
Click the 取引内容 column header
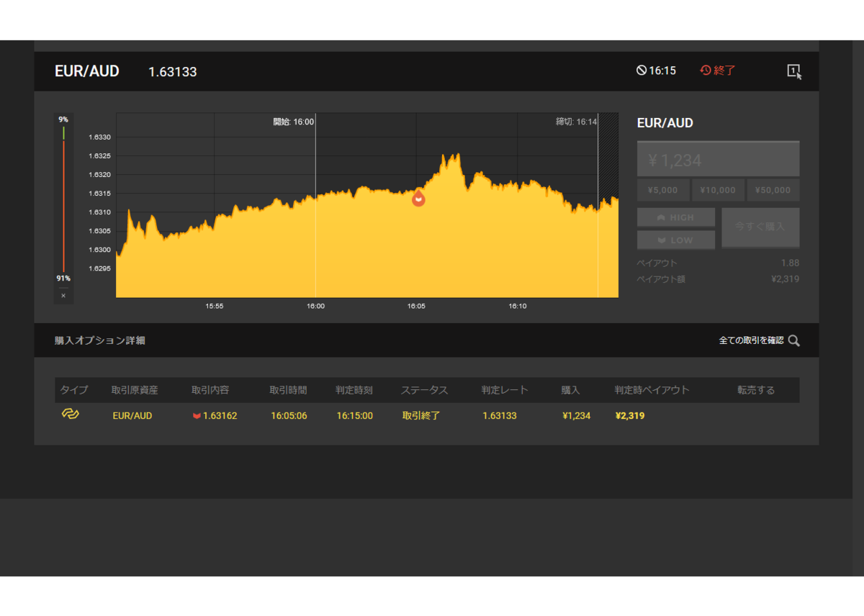click(x=210, y=390)
